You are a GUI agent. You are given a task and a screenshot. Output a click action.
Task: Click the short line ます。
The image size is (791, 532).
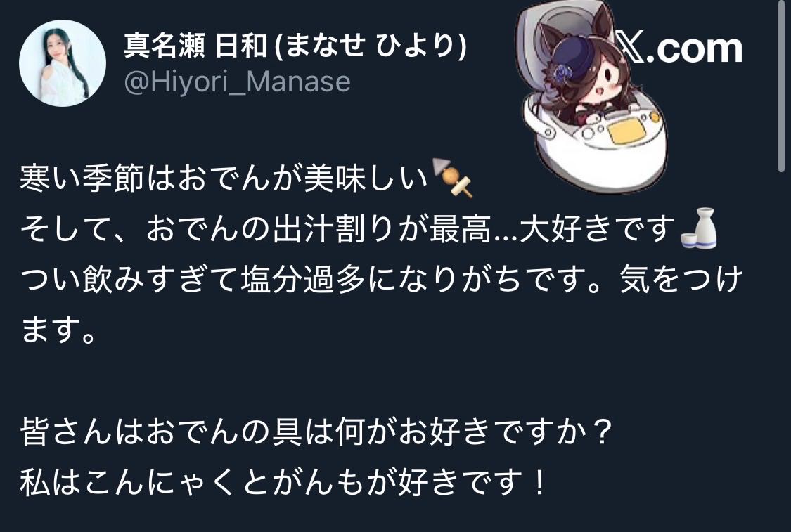[58, 330]
